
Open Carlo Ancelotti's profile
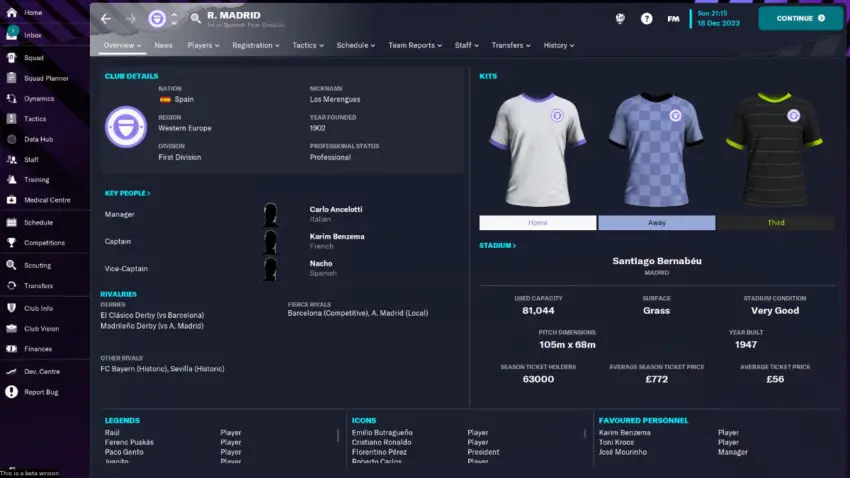(x=336, y=209)
